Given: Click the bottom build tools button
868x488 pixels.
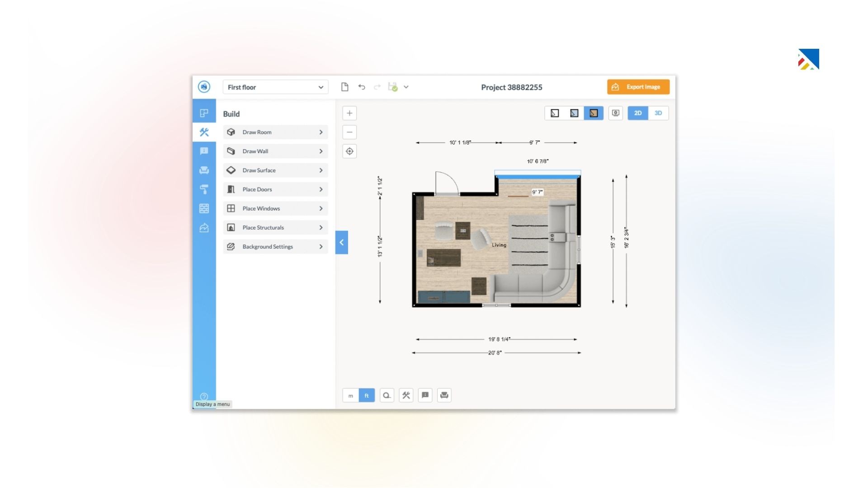Looking at the screenshot, I should tap(406, 395).
